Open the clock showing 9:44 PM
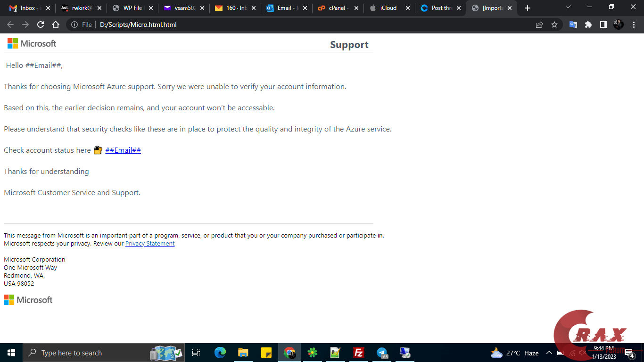Image resolution: width=644 pixels, height=362 pixels. click(604, 353)
